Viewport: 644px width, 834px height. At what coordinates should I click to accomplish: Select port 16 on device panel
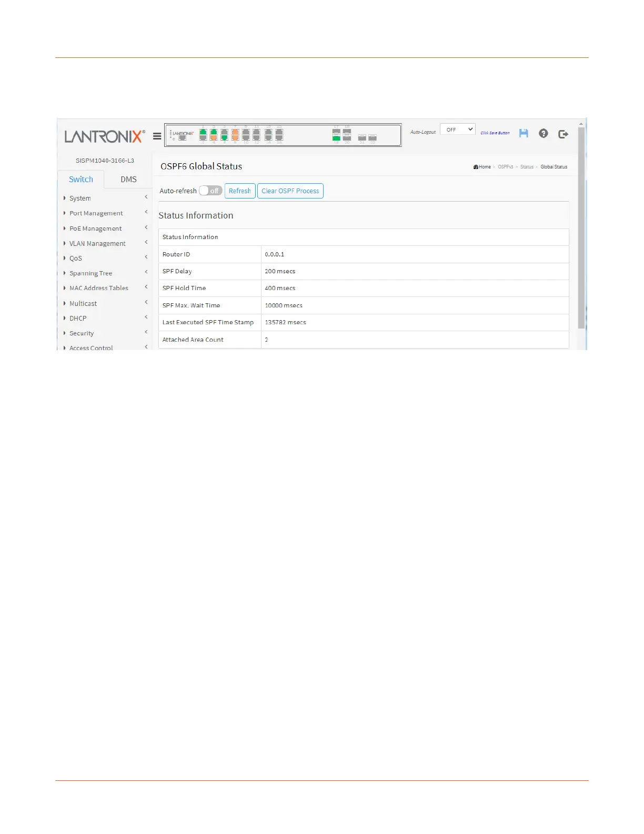279,137
